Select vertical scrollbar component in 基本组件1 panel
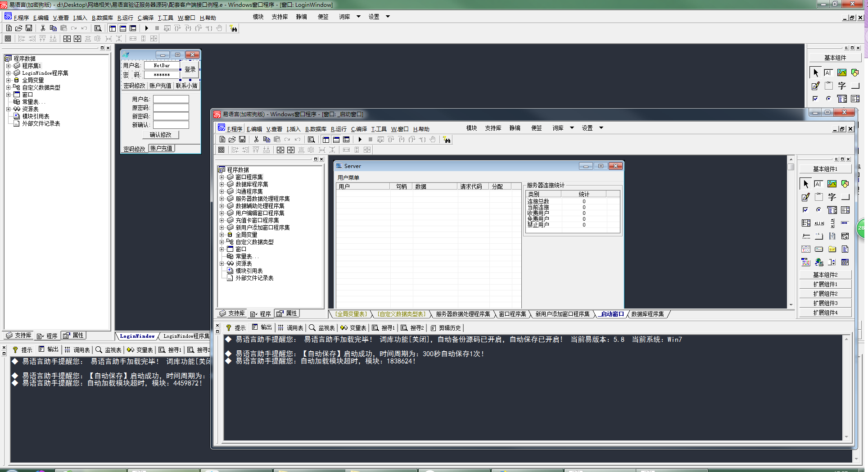868x472 pixels. [832, 223]
